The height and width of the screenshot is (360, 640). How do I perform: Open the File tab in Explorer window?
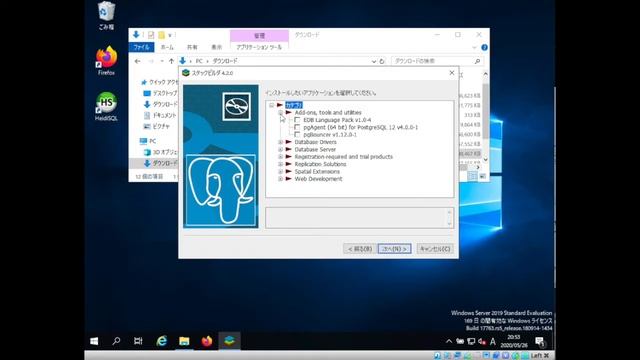[x=141, y=47]
